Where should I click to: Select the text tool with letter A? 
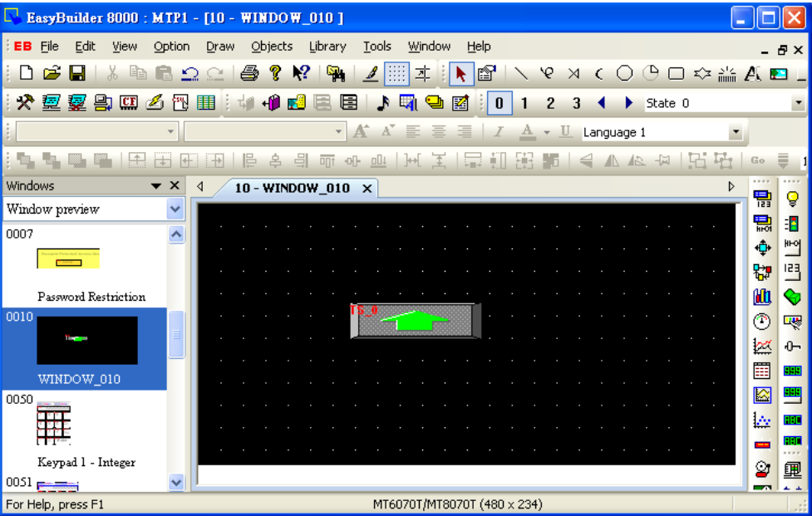pyautogui.click(x=752, y=73)
